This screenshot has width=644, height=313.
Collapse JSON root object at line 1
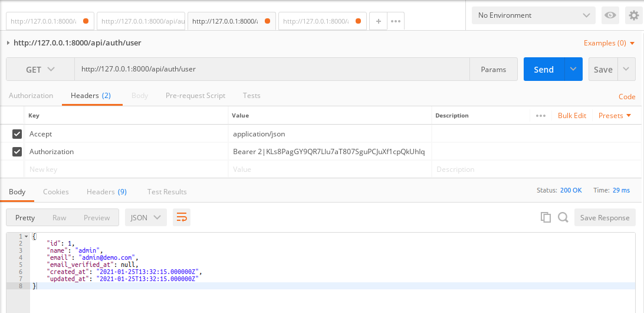pyautogui.click(x=26, y=236)
